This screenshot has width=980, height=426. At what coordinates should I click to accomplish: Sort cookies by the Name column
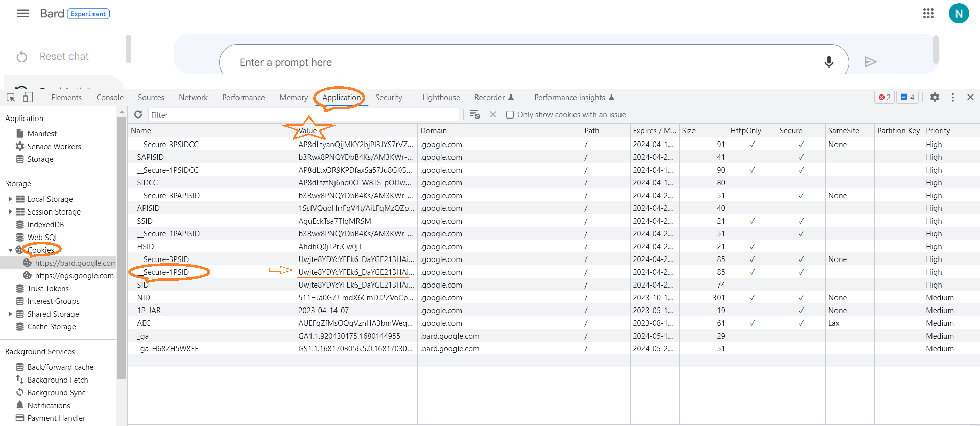click(211, 130)
